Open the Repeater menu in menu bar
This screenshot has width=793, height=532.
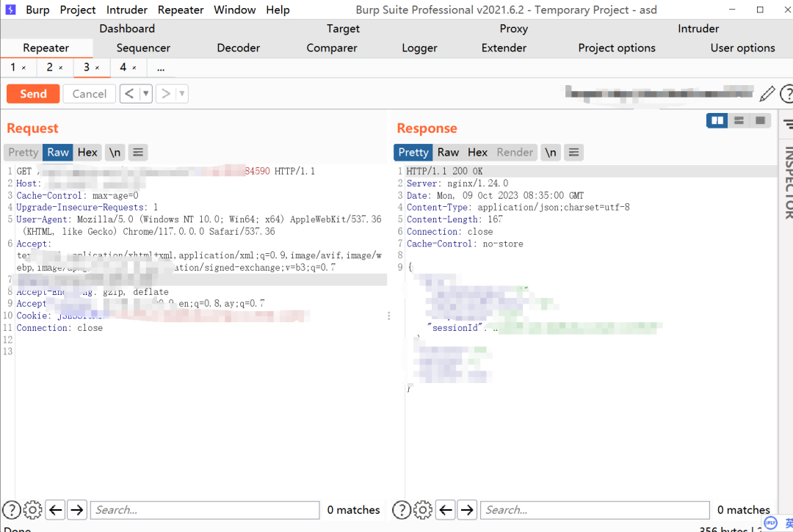181,10
